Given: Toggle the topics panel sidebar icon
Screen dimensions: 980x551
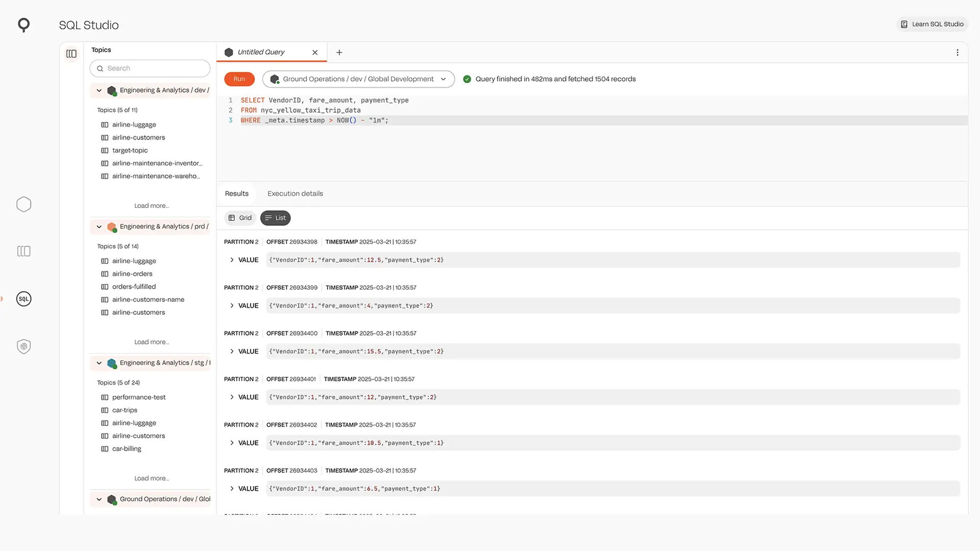Looking at the screenshot, I should click(x=71, y=54).
